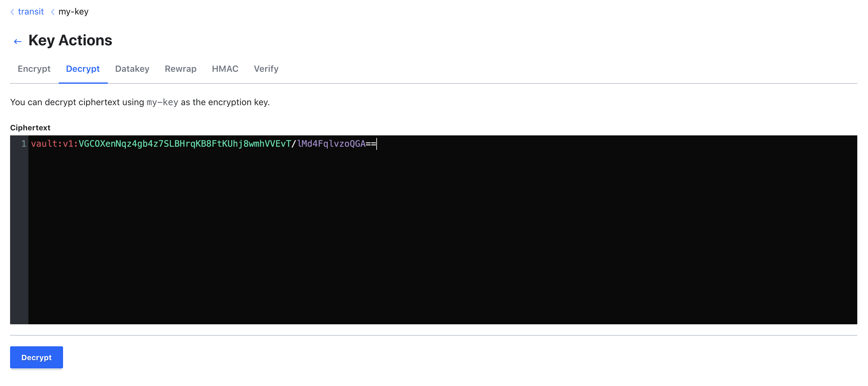Click the Ciphertext field label
The height and width of the screenshot is (386, 868).
[x=30, y=128]
